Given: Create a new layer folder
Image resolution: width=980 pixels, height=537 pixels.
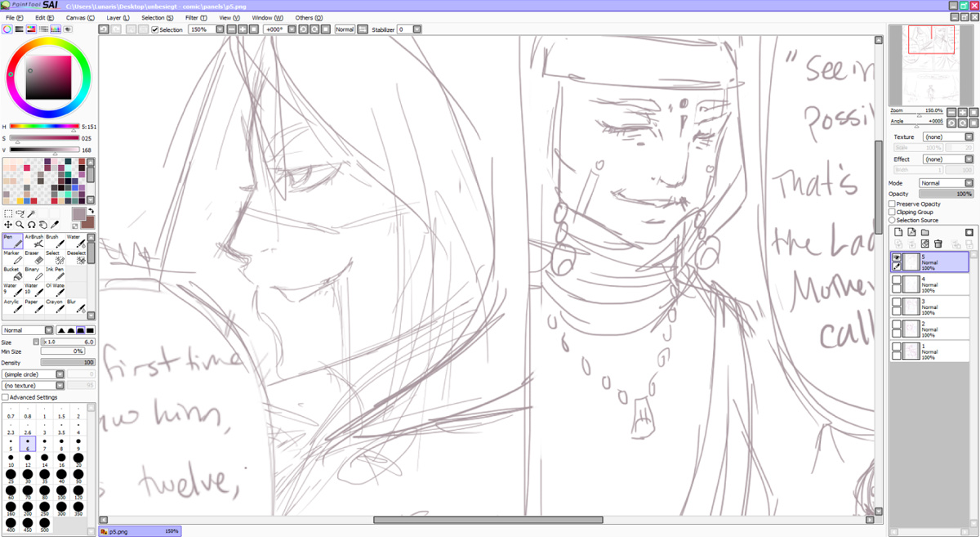Looking at the screenshot, I should (x=924, y=232).
